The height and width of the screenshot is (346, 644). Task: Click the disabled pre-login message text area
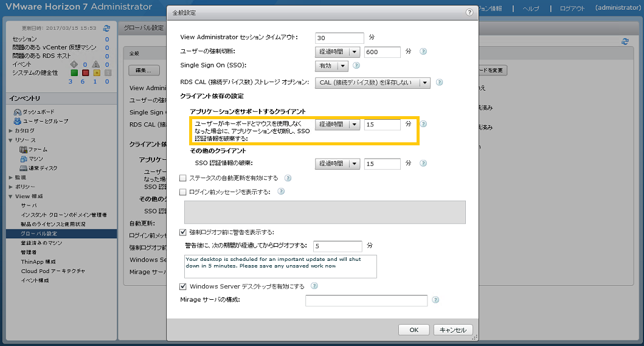pyautogui.click(x=325, y=212)
